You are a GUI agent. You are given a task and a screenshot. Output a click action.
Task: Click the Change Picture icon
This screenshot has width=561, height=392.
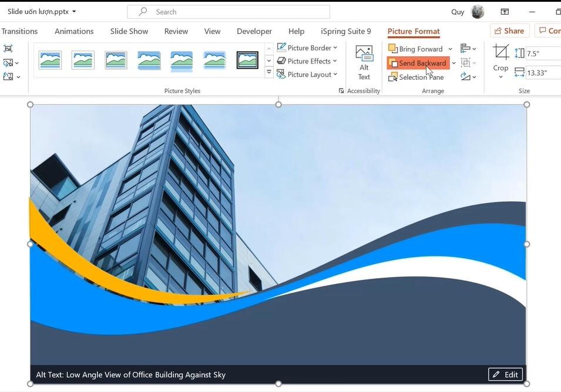(8, 63)
